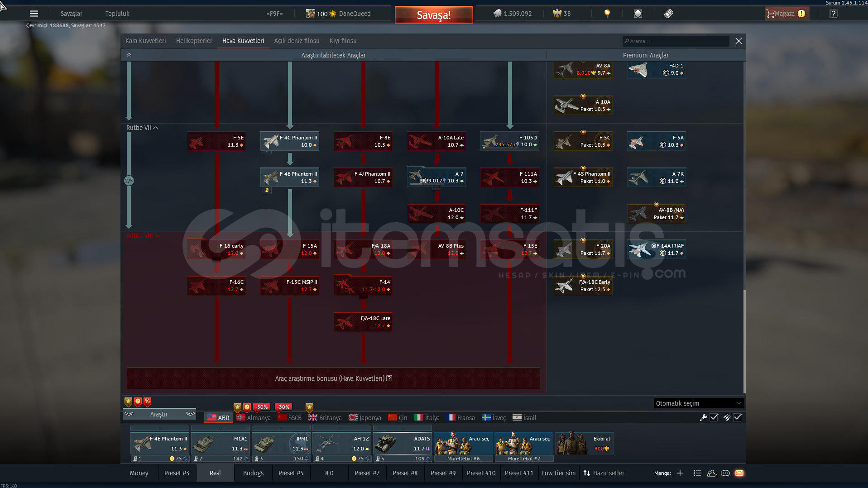The width and height of the screenshot is (868, 488).
Task: Click left chevron on Araştır button
Action: coord(129,414)
